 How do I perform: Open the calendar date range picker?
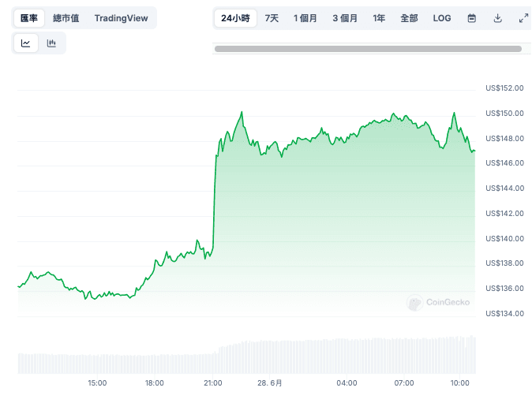tap(471, 18)
